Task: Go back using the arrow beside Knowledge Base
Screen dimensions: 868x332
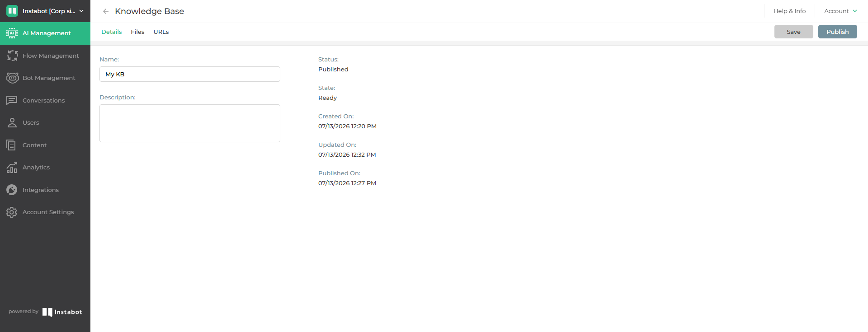Action: point(106,11)
